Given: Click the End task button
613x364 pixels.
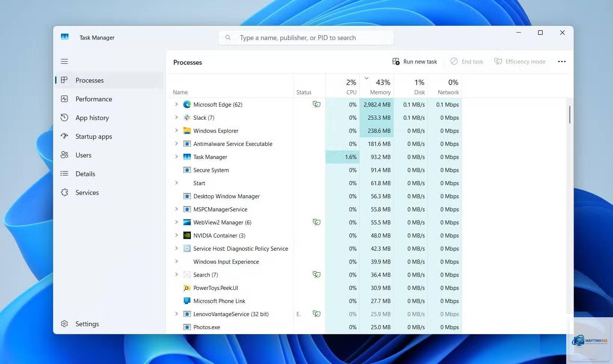Looking at the screenshot, I should (x=467, y=61).
